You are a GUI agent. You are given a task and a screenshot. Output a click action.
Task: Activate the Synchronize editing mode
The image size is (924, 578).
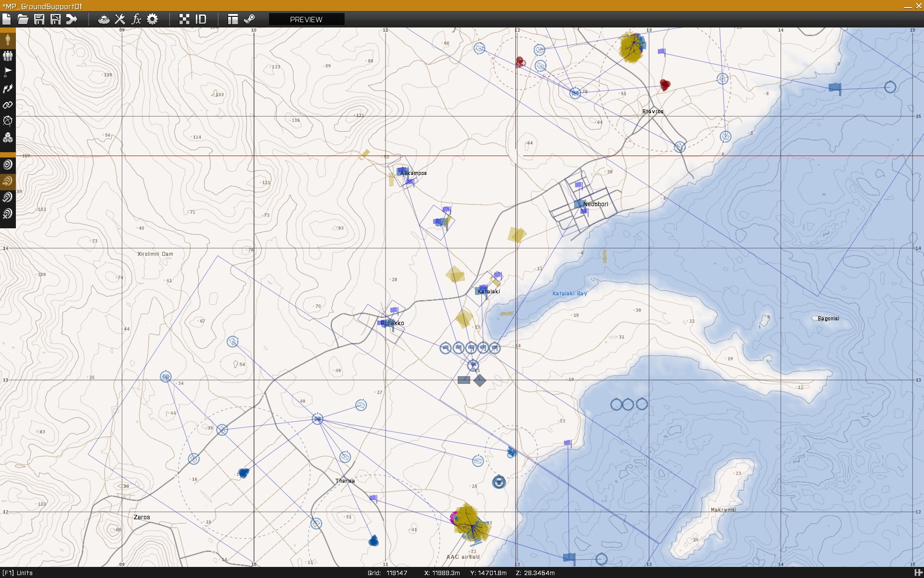pos(8,105)
